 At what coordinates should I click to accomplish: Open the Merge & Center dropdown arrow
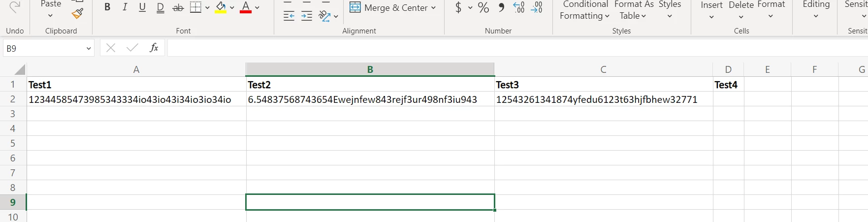(433, 8)
